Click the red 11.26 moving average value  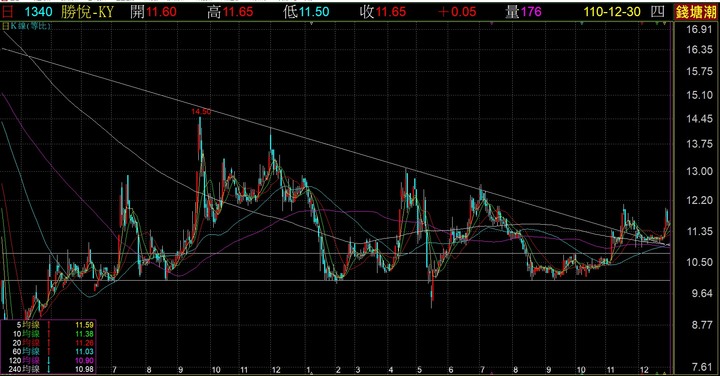(84, 342)
